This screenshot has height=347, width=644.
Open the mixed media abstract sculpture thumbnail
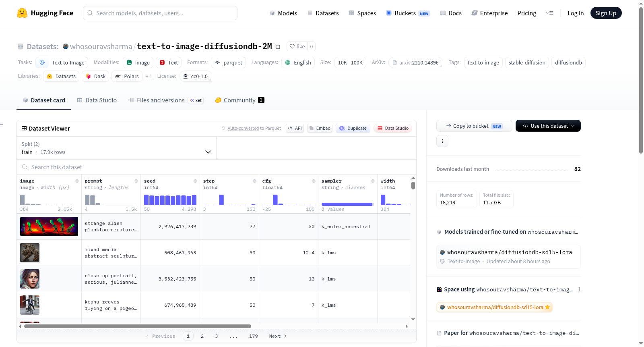pos(30,253)
